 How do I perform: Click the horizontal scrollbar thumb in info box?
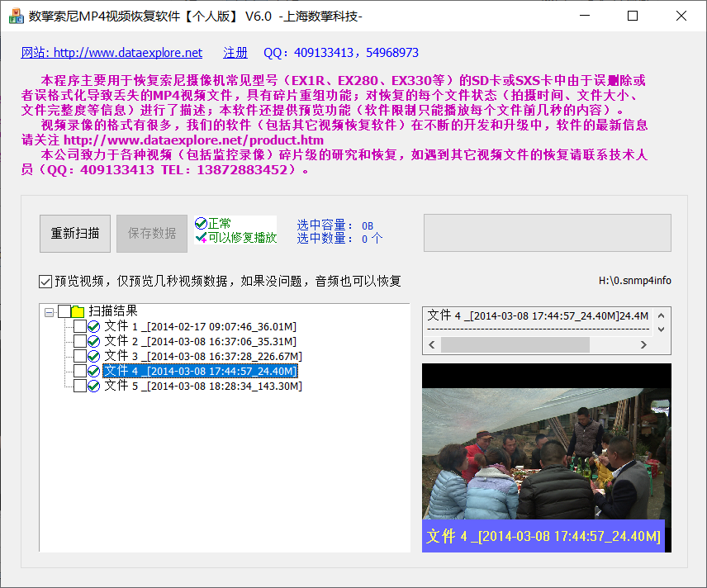tap(515, 345)
